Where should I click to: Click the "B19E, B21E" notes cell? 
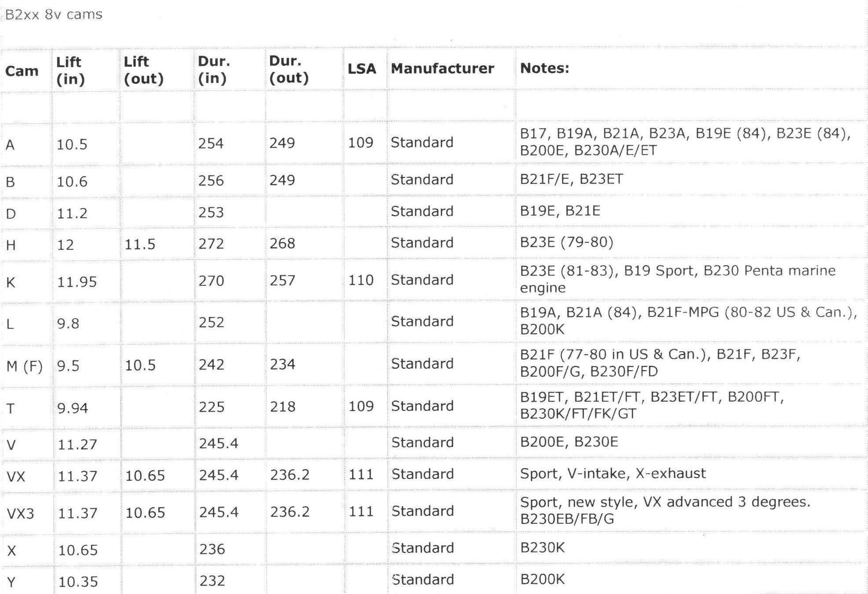560,211
